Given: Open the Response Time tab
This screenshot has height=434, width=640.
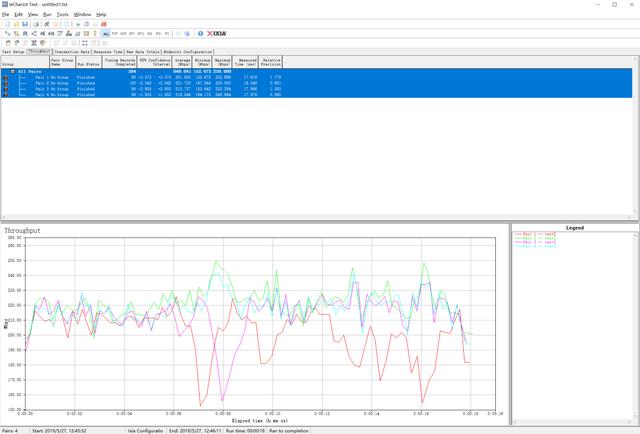Looking at the screenshot, I should [109, 51].
